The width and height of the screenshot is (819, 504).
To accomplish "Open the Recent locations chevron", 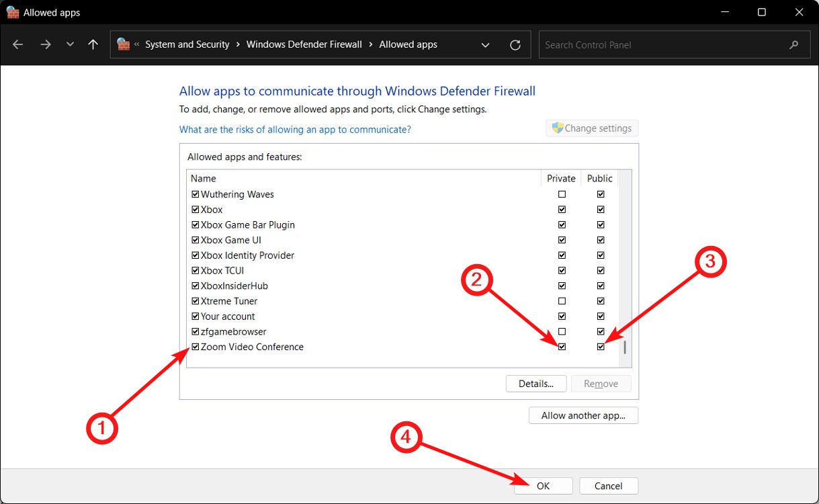I will pyautogui.click(x=70, y=45).
